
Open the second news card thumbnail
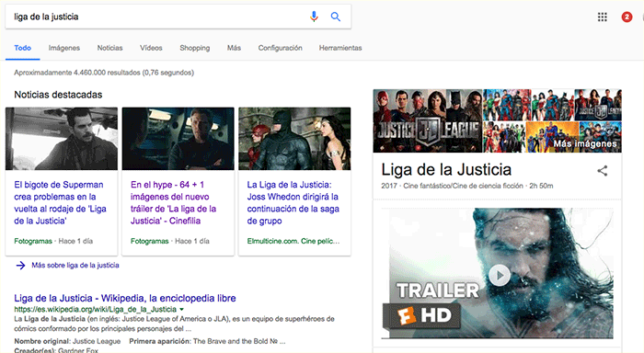pos(178,139)
